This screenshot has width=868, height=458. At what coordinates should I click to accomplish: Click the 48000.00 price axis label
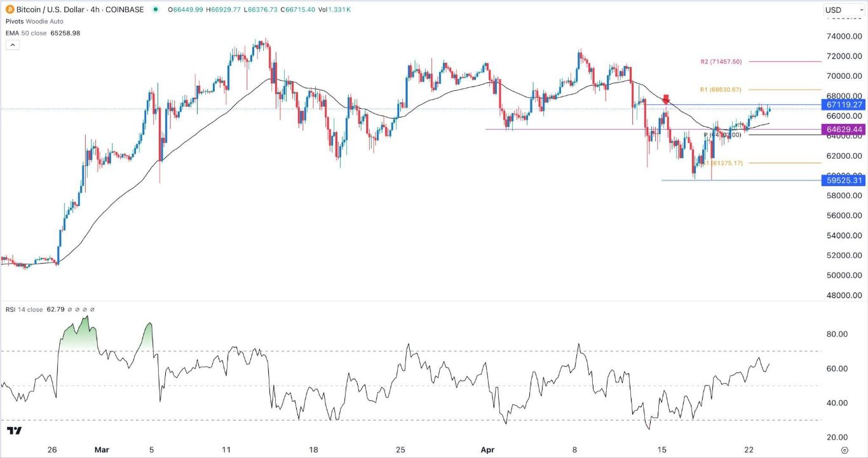point(844,295)
